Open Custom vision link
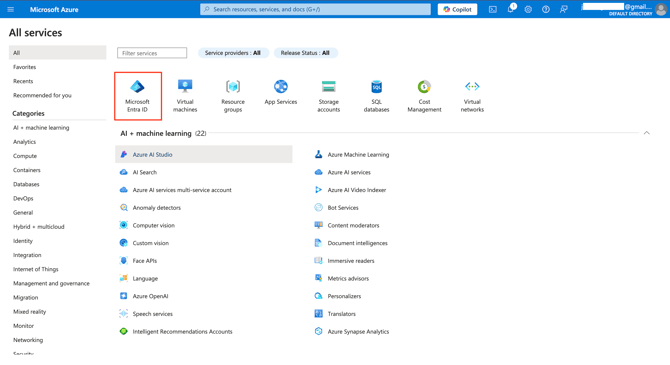This screenshot has height=365, width=670. 151,243
